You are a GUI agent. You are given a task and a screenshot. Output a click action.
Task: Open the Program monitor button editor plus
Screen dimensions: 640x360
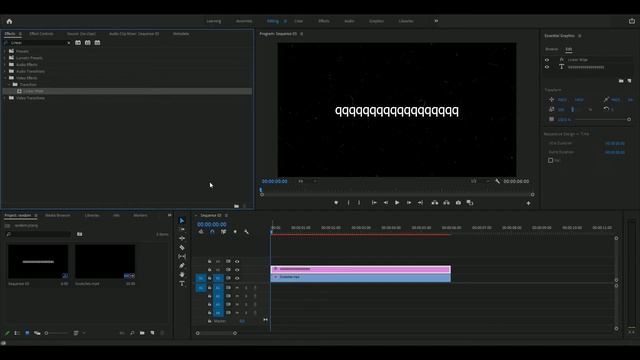tap(528, 203)
